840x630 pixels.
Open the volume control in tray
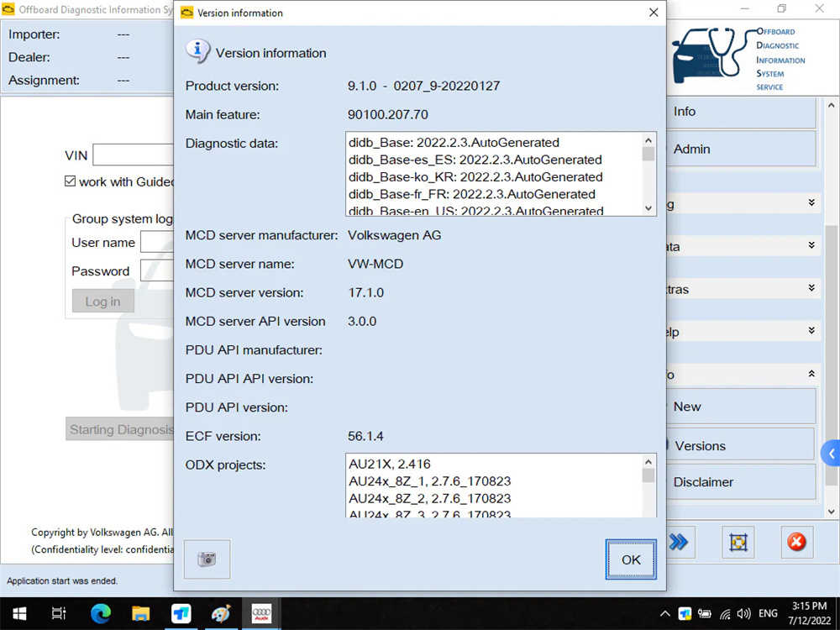[743, 614]
